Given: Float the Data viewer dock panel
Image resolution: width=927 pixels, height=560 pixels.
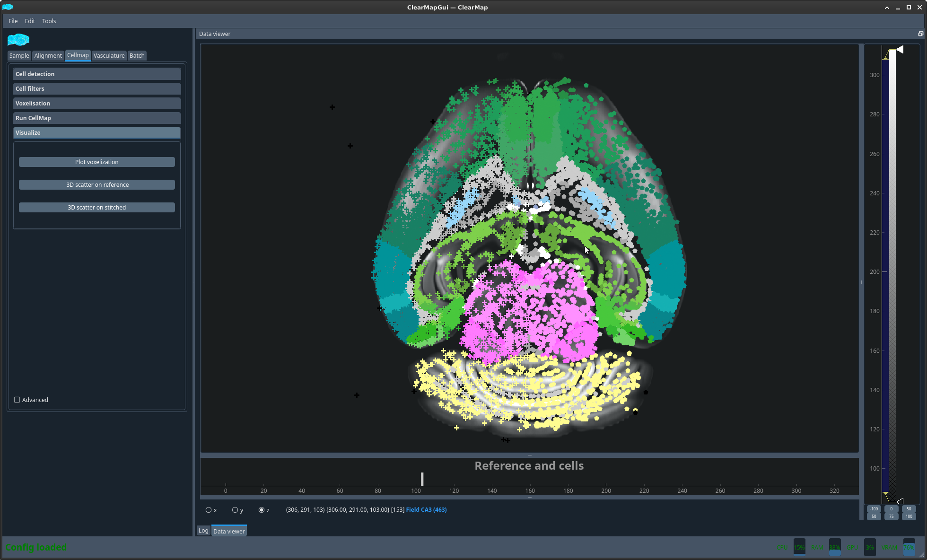Looking at the screenshot, I should pyautogui.click(x=920, y=34).
